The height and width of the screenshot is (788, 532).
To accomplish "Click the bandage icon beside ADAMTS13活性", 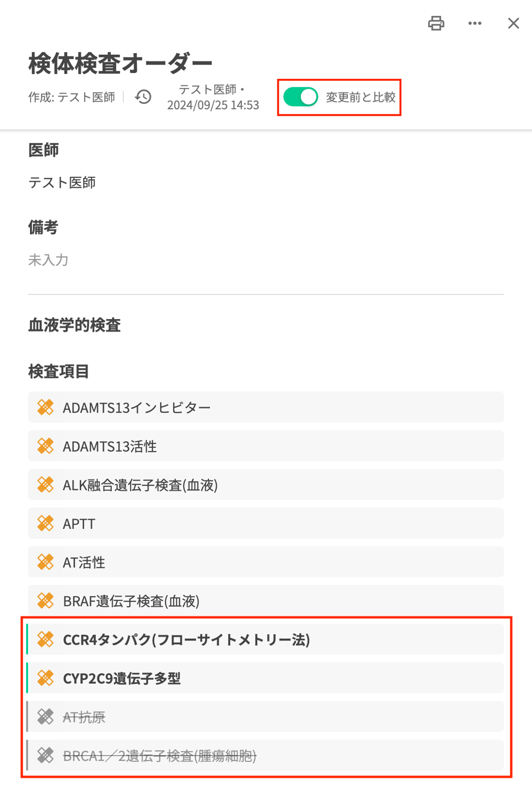I will point(45,446).
